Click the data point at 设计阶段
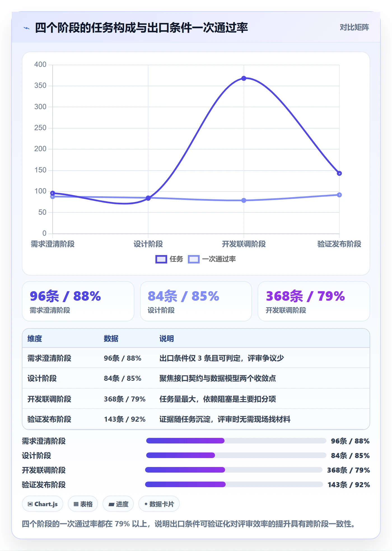This screenshot has width=392, height=551. pyautogui.click(x=148, y=198)
